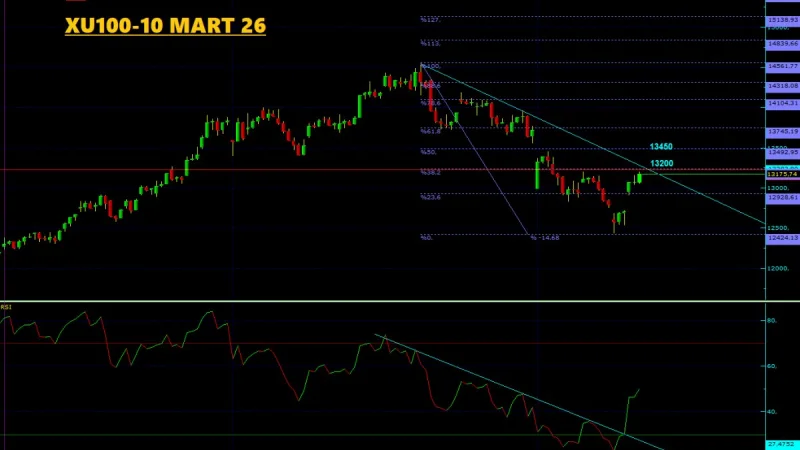This screenshot has height=450, width=800.
Task: Click the %50 Fibonacci level label
Action: (428, 152)
